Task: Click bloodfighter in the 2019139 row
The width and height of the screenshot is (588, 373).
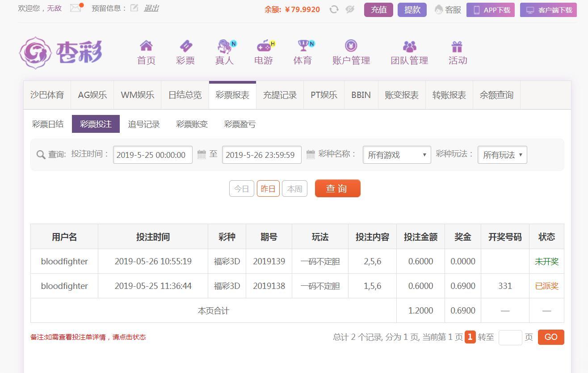Action: 64,262
